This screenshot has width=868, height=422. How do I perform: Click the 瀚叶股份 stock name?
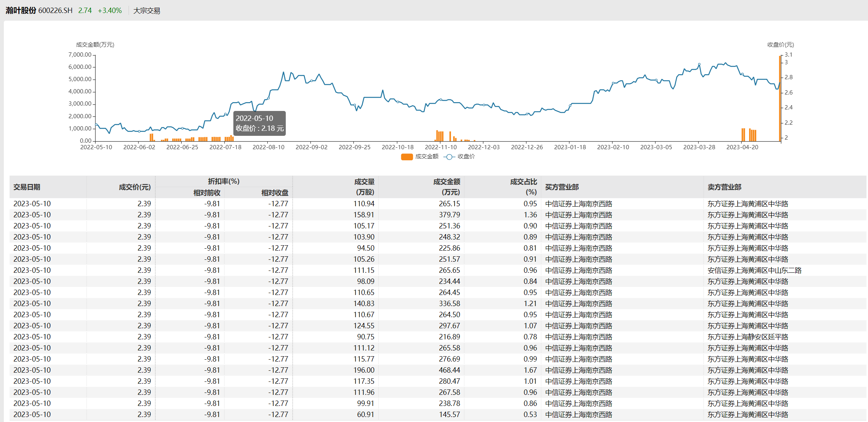coord(21,10)
